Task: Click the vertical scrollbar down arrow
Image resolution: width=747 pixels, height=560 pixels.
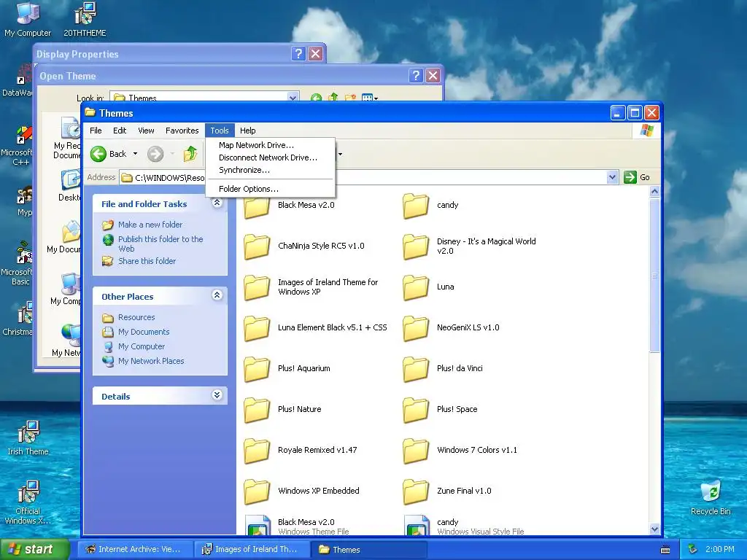Action: pyautogui.click(x=654, y=529)
